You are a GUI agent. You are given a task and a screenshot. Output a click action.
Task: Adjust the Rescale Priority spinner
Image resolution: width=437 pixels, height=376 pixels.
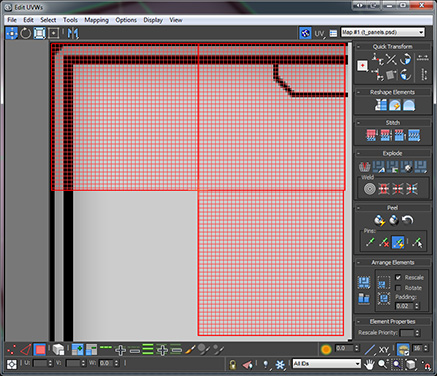coord(417,333)
